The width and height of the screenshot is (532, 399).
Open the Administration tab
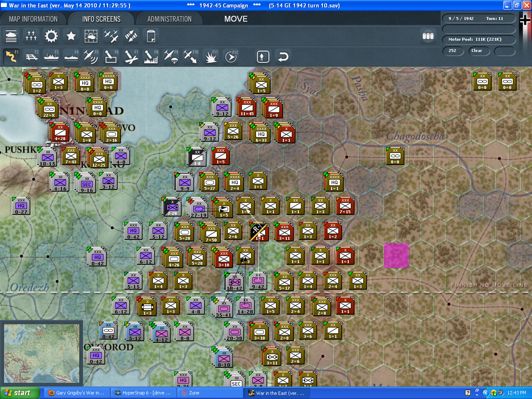170,19
